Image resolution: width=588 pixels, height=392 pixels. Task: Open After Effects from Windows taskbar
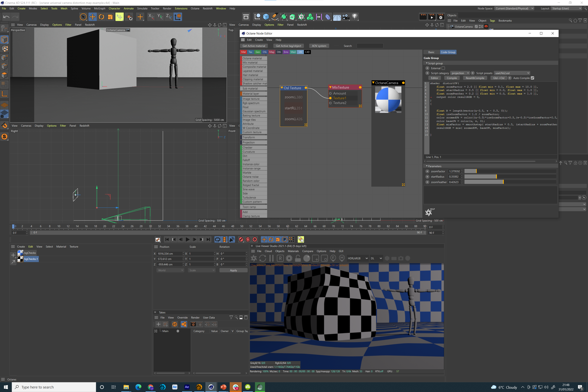pyautogui.click(x=187, y=387)
